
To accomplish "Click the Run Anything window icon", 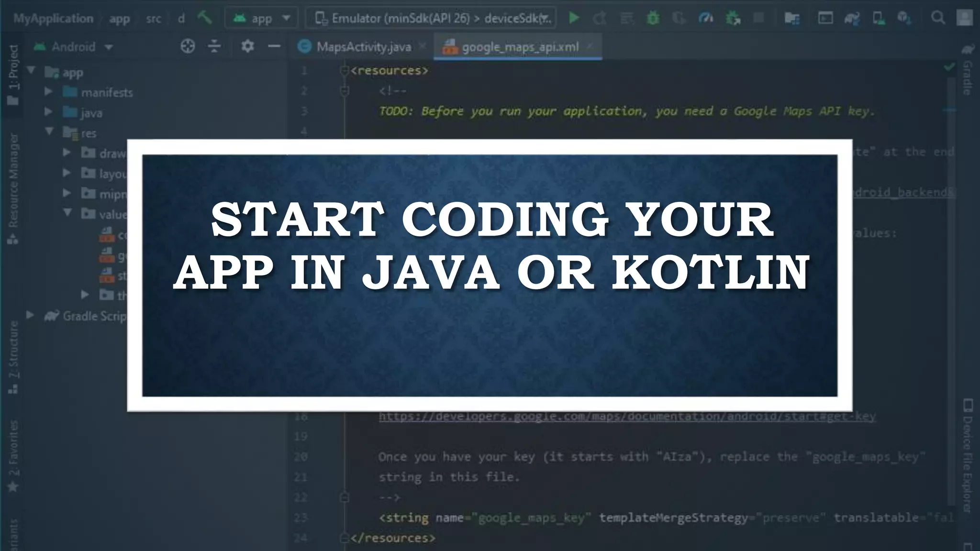I will (825, 18).
